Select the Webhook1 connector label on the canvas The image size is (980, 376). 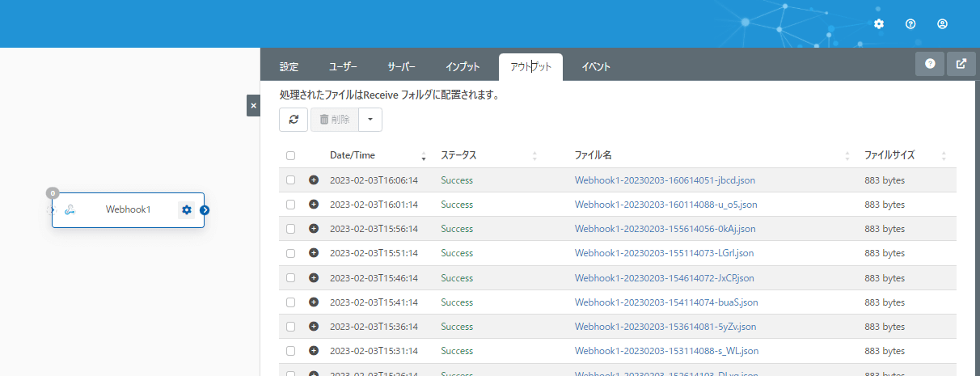pos(128,210)
